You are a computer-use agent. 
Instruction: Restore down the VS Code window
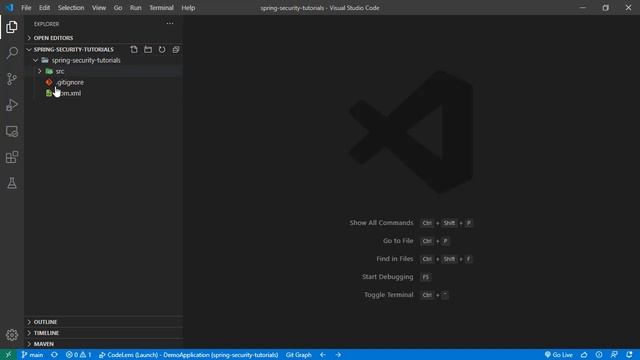click(x=605, y=8)
